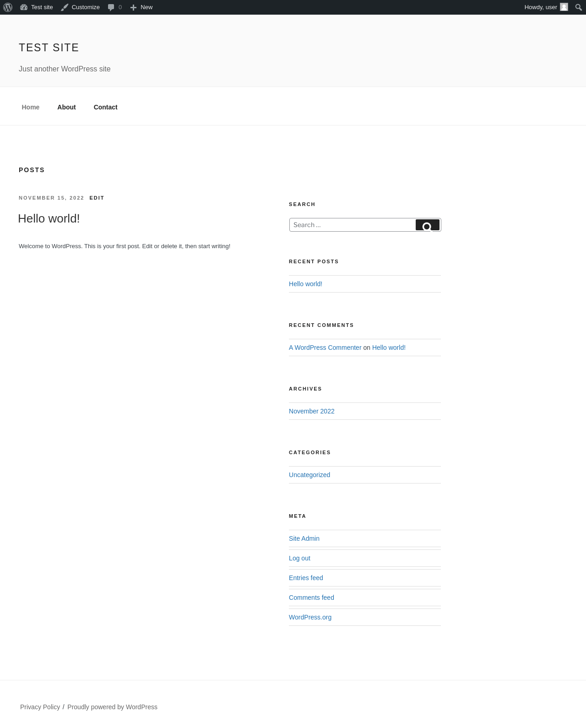Image resolution: width=586 pixels, height=728 pixels.
Task: Click the Log out link
Action: [299, 558]
